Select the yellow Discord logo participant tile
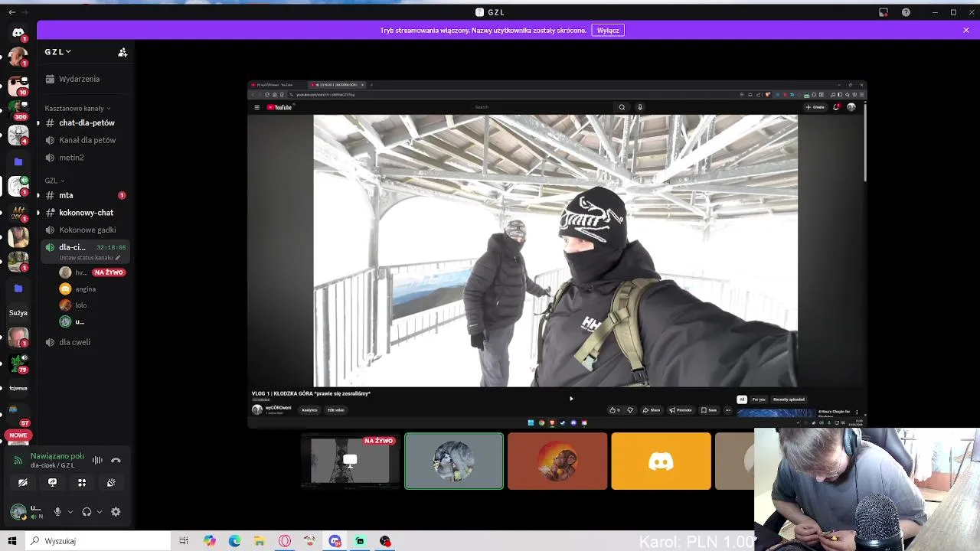The image size is (980, 551). click(661, 461)
